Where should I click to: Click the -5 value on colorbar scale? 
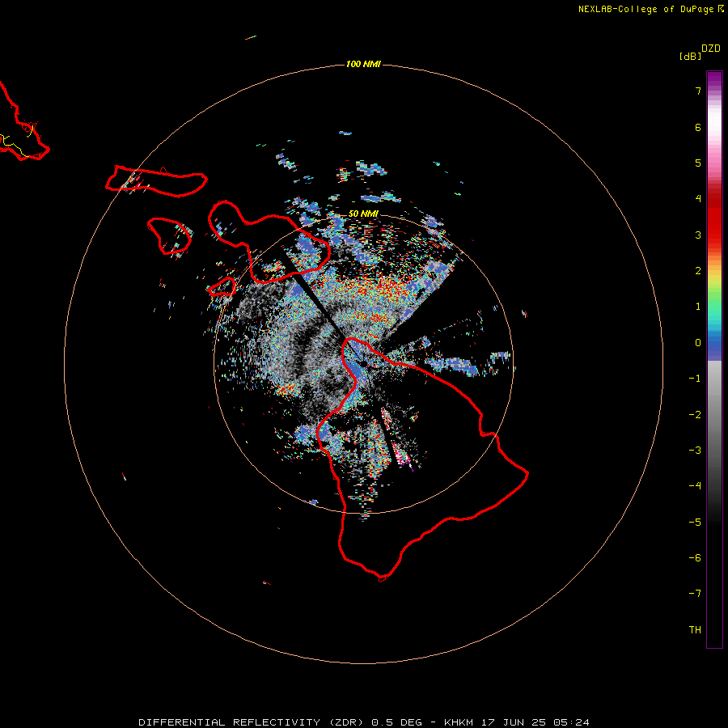pyautogui.click(x=695, y=523)
